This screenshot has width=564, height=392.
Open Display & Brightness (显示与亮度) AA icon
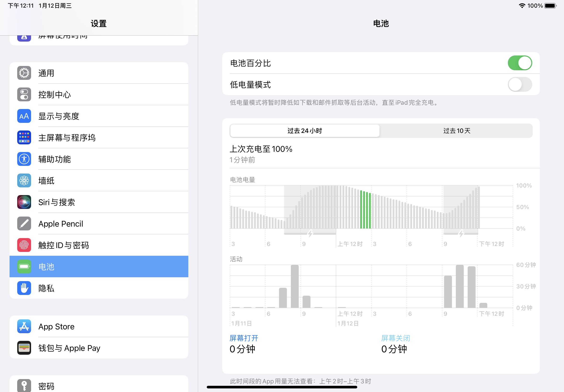24,116
